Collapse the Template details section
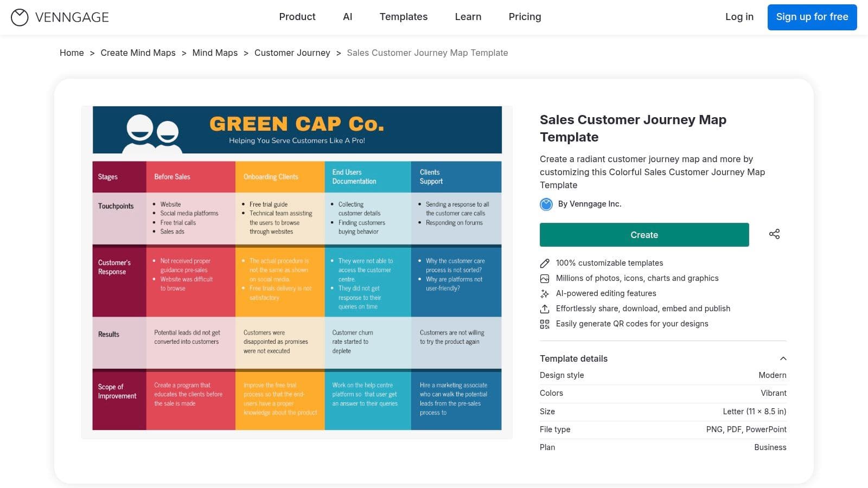The height and width of the screenshot is (488, 868). point(783,358)
